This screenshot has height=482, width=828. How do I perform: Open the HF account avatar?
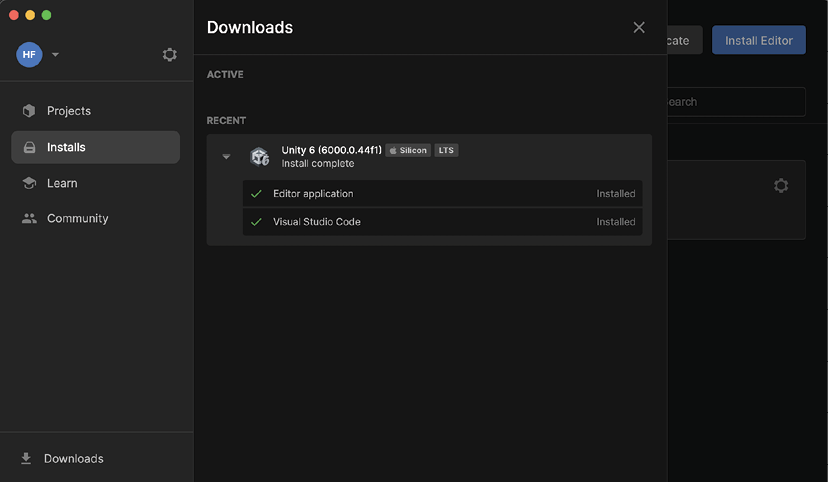click(29, 54)
